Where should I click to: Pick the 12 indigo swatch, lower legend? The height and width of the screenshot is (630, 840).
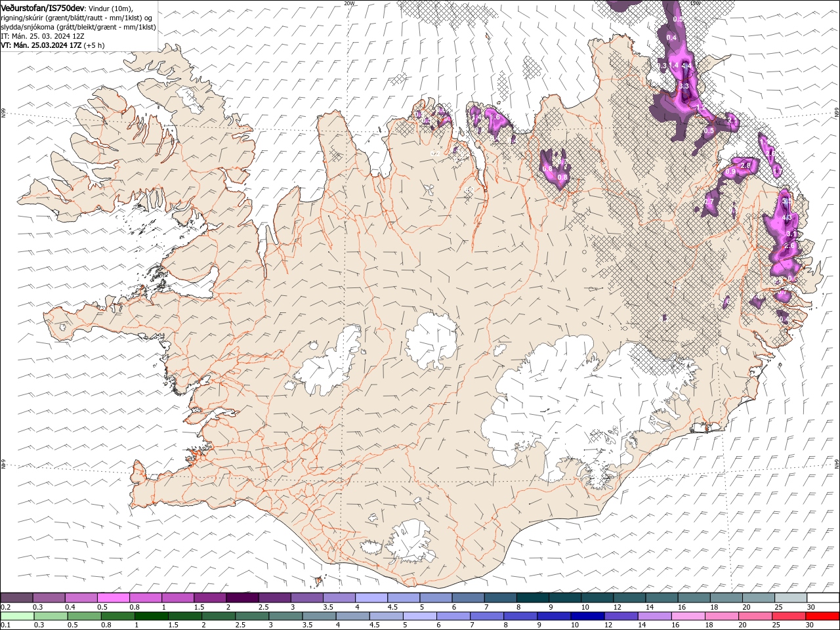point(621,616)
